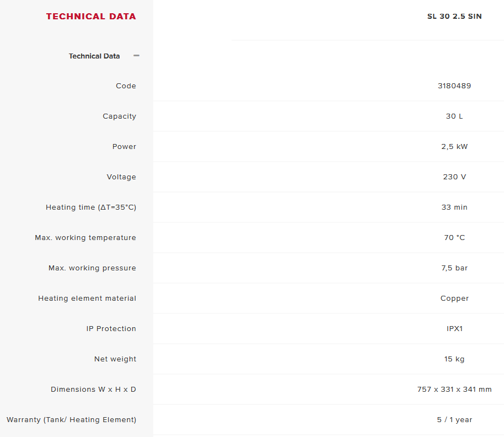Click the Voltage row label
The height and width of the screenshot is (437, 504).
pyautogui.click(x=121, y=177)
